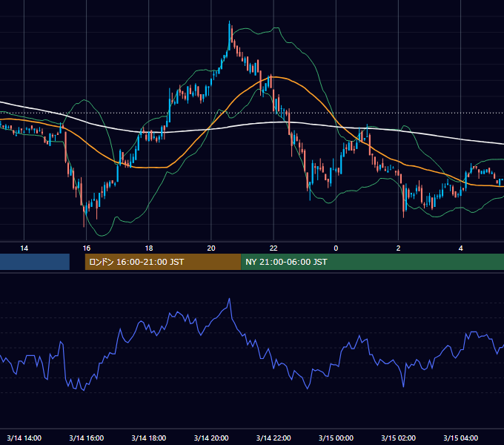The image size is (504, 445).
Task: Click the 3/14 16:00 date label
Action: pos(87,438)
